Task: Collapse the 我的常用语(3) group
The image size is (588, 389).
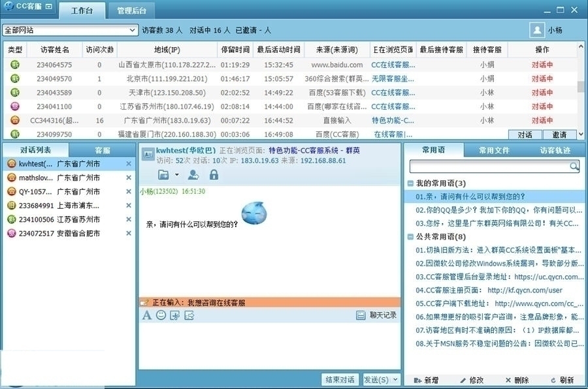Action: tap(410, 183)
